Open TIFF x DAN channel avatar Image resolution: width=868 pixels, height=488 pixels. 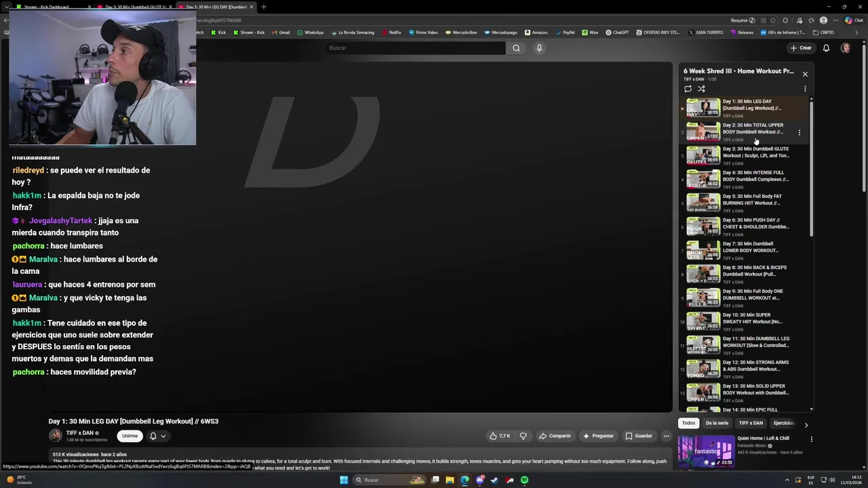tap(55, 436)
